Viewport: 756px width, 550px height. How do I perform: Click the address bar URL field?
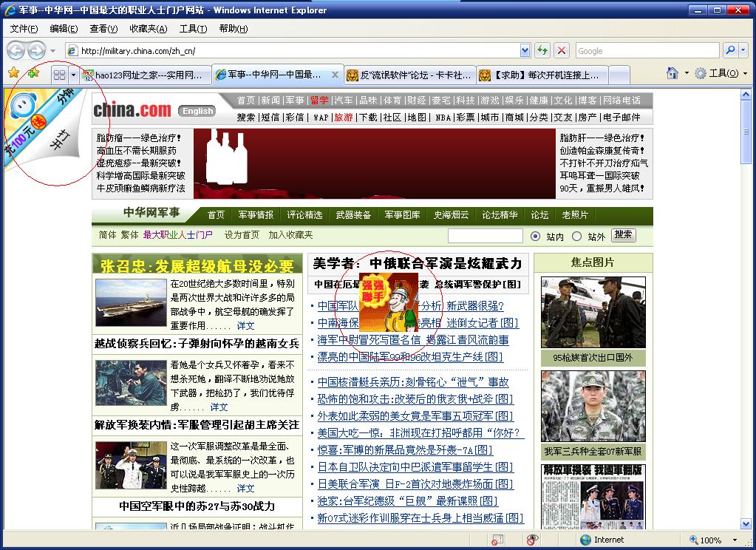click(293, 51)
